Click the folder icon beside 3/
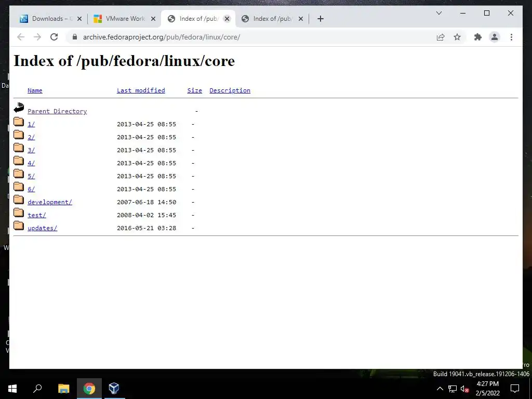 coord(19,148)
